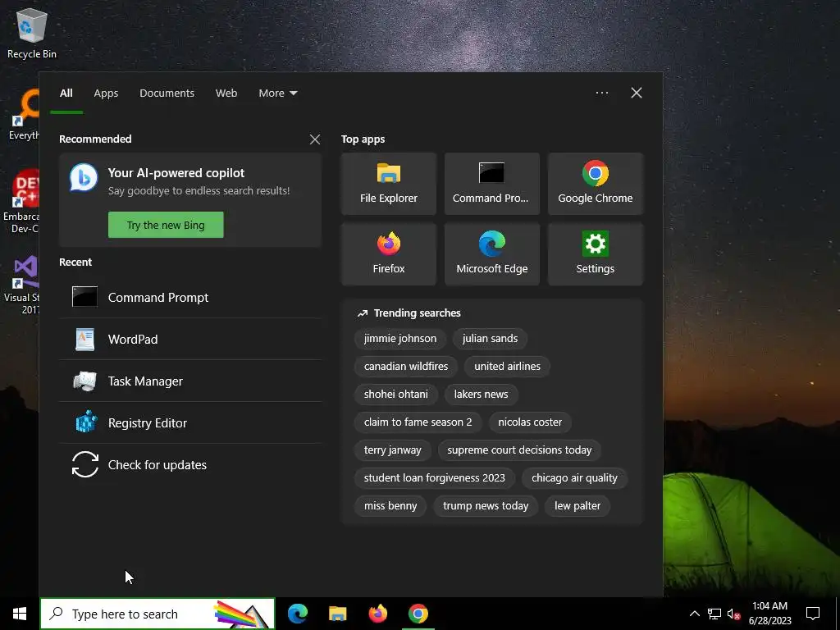Open the Recycle Bin desktop icon

click(32, 33)
